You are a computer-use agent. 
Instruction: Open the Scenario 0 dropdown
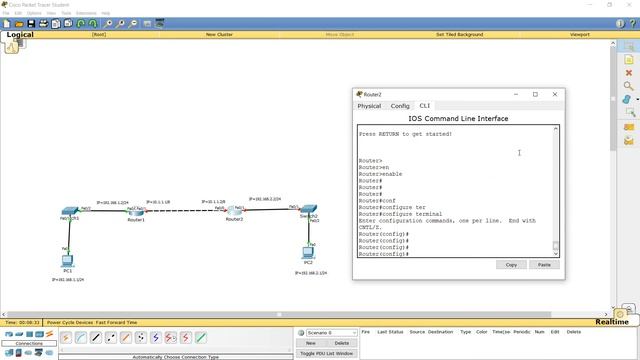click(332, 333)
